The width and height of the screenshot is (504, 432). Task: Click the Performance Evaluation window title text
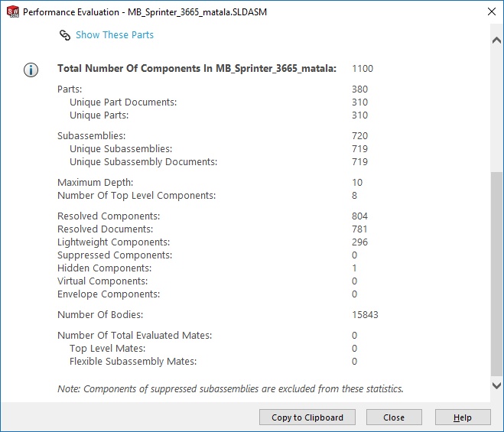(145, 12)
